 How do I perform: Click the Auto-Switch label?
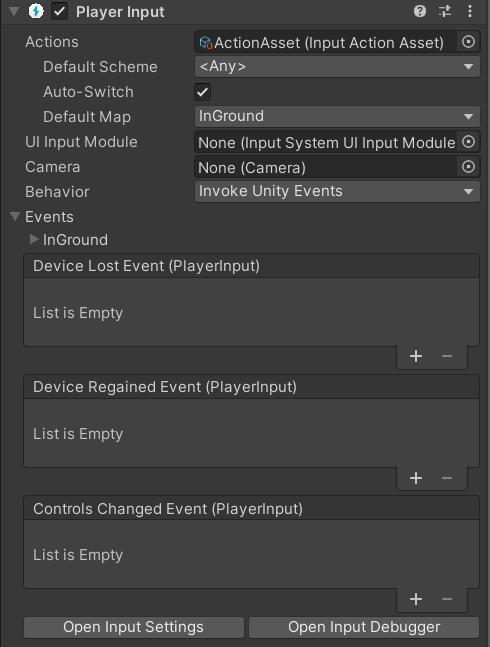point(88,92)
